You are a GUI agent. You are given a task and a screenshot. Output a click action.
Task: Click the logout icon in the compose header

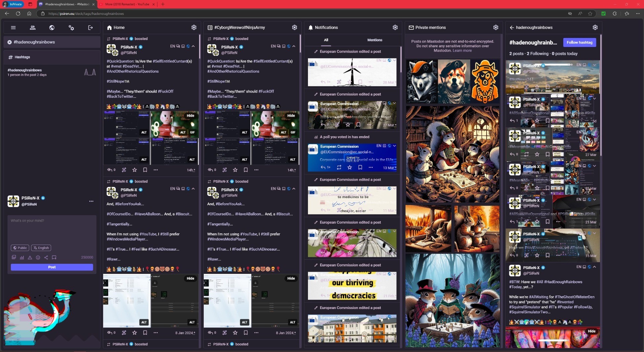coord(90,28)
